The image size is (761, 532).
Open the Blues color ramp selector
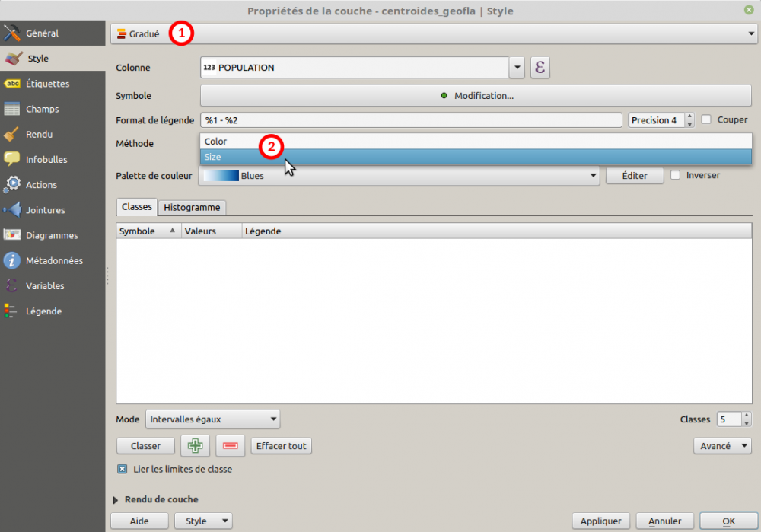coord(400,176)
